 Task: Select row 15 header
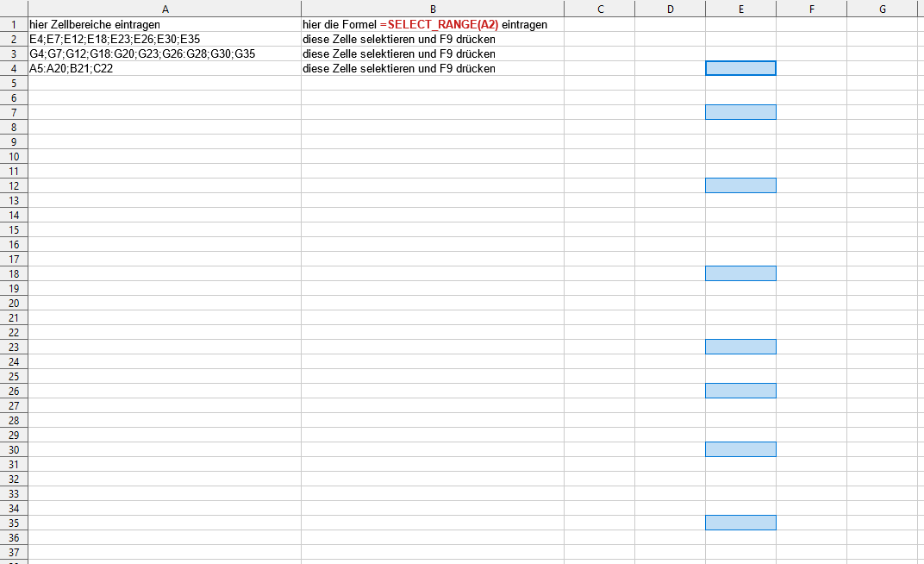14,230
